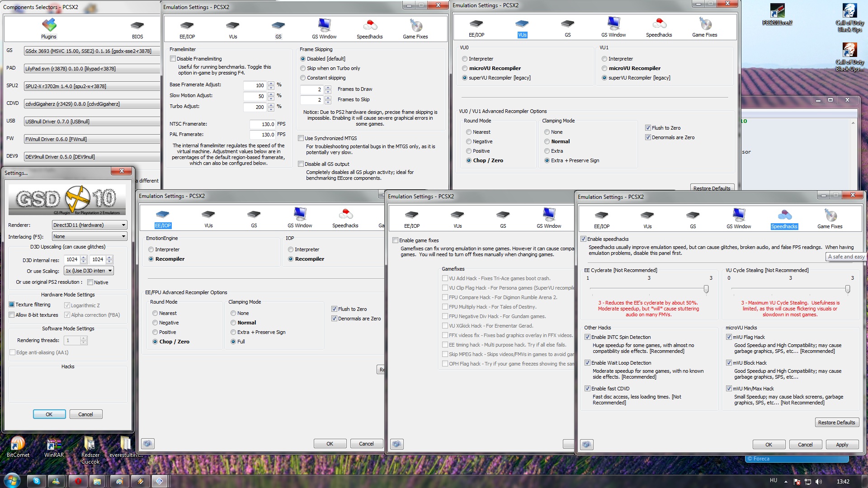The width and height of the screenshot is (868, 488).
Task: Click OK in GSdx Settings dialog
Action: point(49,414)
